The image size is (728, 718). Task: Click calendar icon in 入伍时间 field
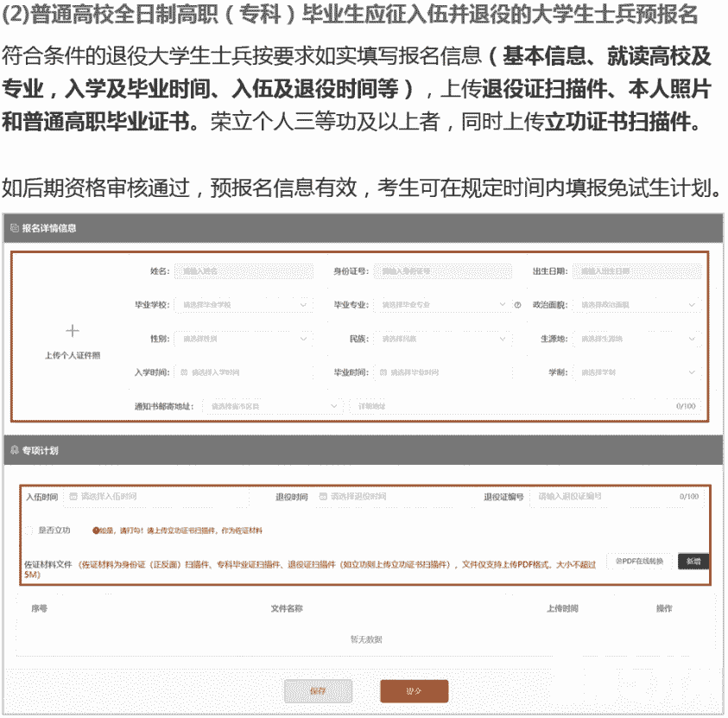[73, 497]
